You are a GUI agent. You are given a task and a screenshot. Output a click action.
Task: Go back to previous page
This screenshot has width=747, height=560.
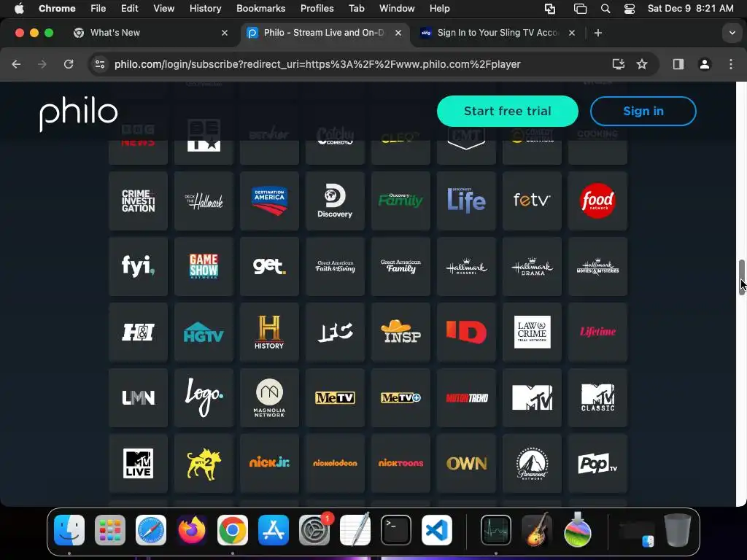click(x=16, y=64)
